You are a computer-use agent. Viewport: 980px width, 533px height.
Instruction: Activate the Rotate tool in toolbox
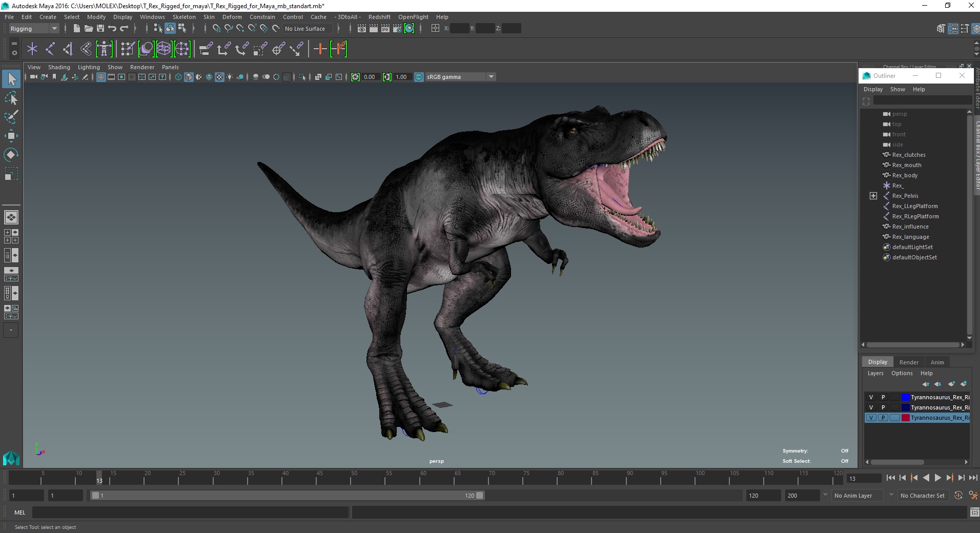coord(11,154)
